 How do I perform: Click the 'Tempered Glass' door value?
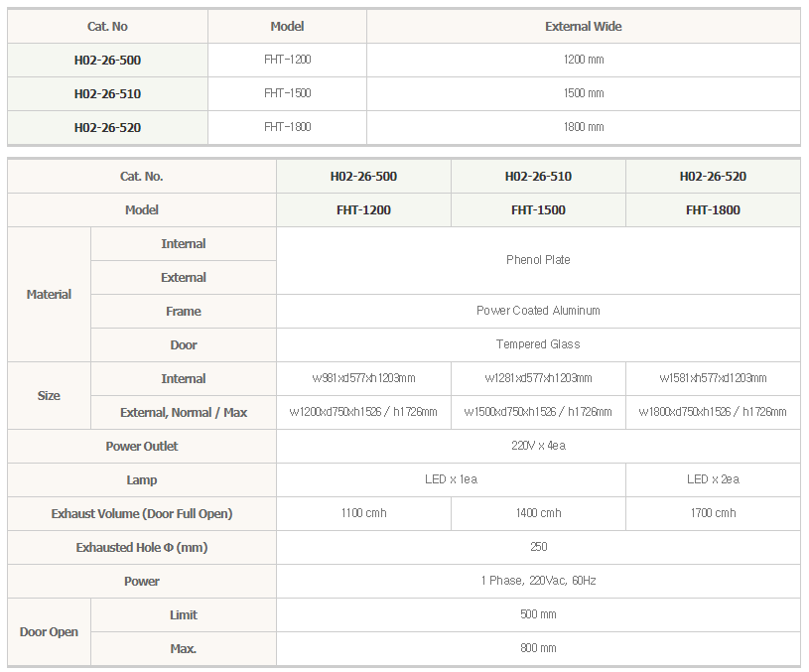538,344
